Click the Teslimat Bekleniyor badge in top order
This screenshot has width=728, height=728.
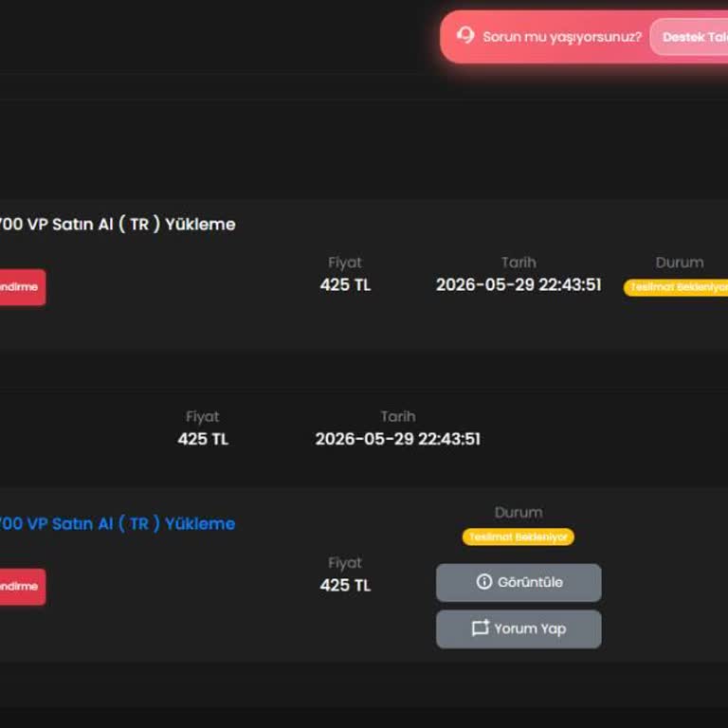(x=676, y=287)
